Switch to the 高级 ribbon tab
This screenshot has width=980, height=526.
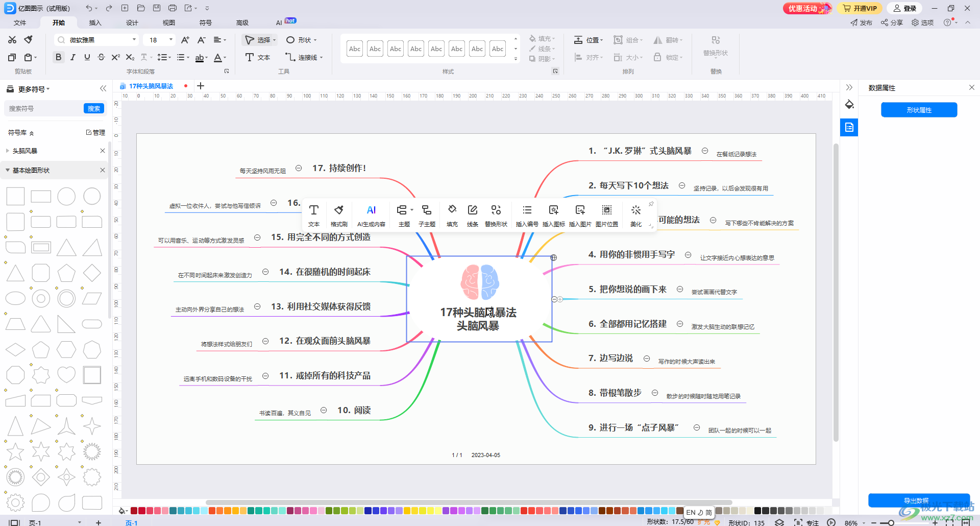pos(242,22)
